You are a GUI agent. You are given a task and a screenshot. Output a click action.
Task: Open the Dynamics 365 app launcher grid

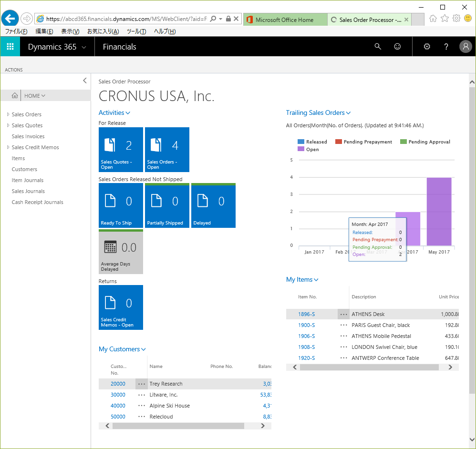[10, 46]
